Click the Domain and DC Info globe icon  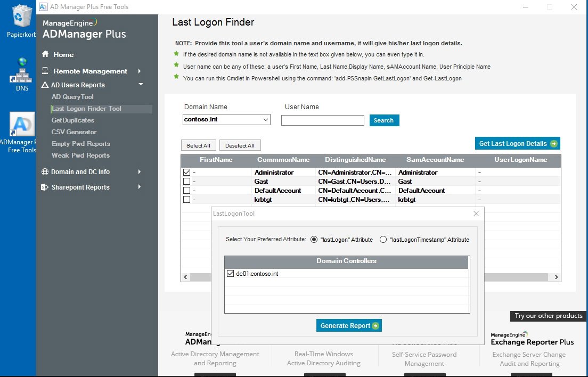pyautogui.click(x=45, y=172)
